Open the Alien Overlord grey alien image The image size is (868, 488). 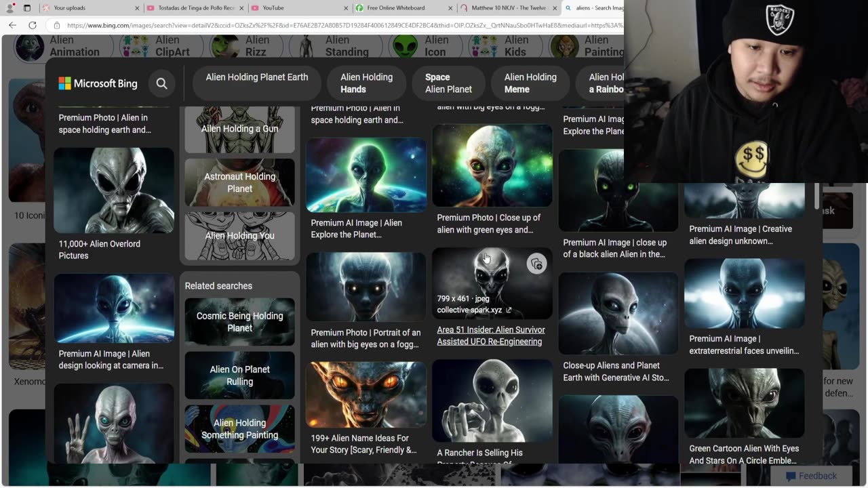point(114,190)
